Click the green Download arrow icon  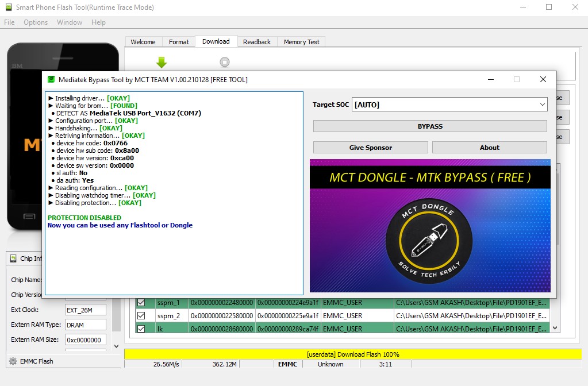[x=162, y=62]
